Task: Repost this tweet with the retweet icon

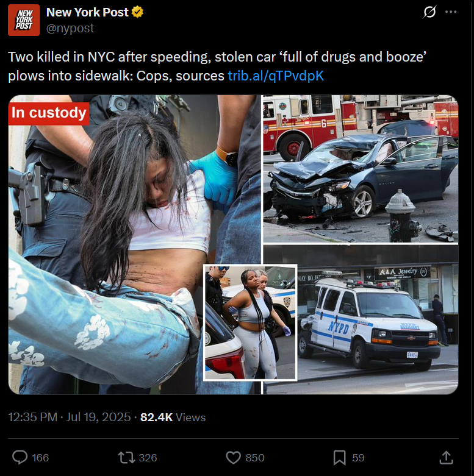Action: (126, 458)
